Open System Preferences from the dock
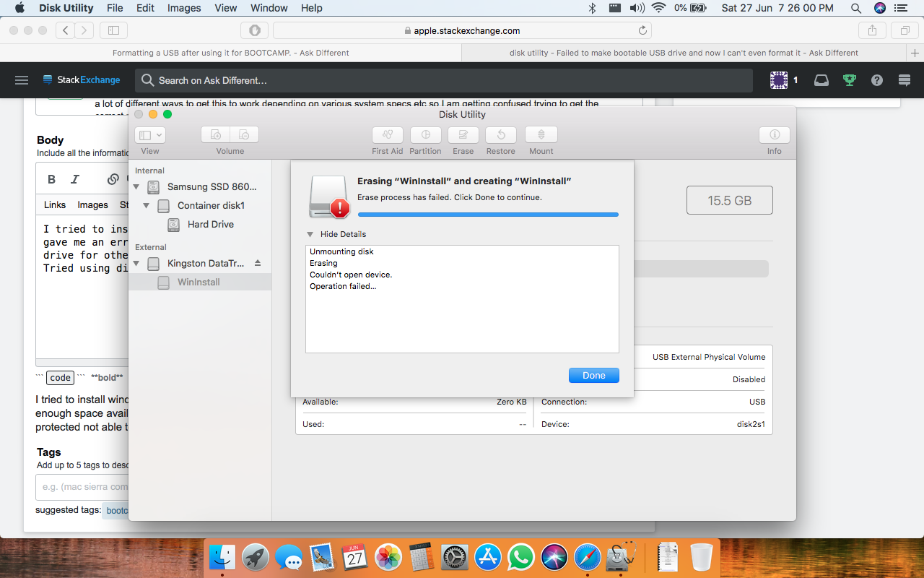924x578 pixels. (x=455, y=557)
